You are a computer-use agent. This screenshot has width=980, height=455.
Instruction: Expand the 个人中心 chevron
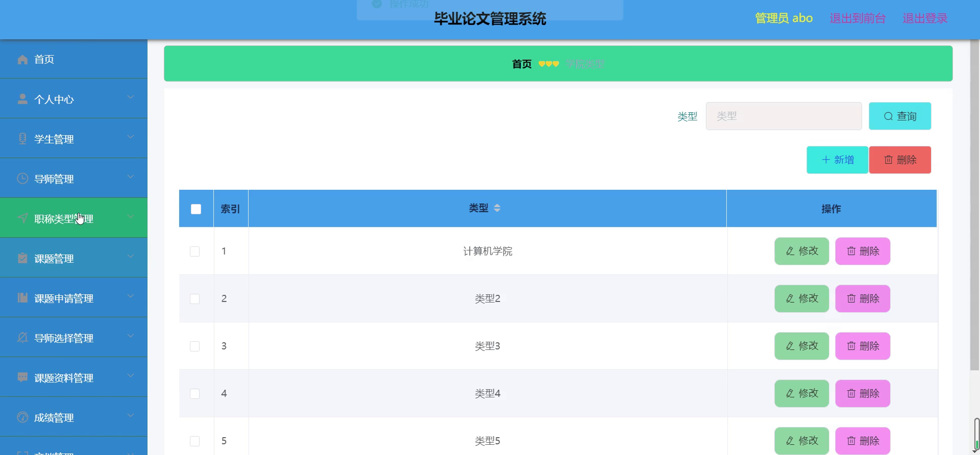(x=131, y=97)
